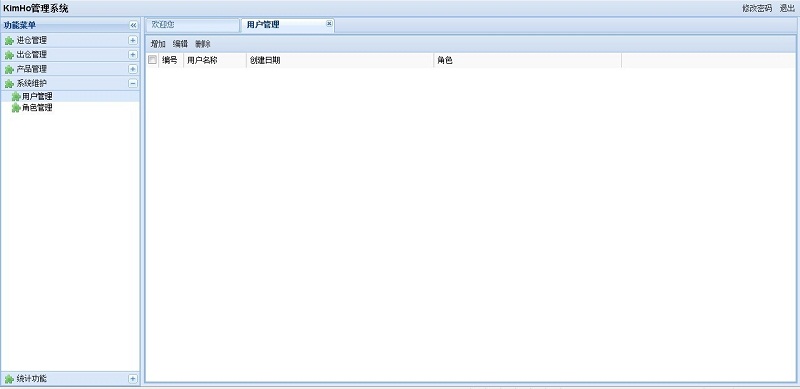Expand the 产品管理 section

pos(133,69)
